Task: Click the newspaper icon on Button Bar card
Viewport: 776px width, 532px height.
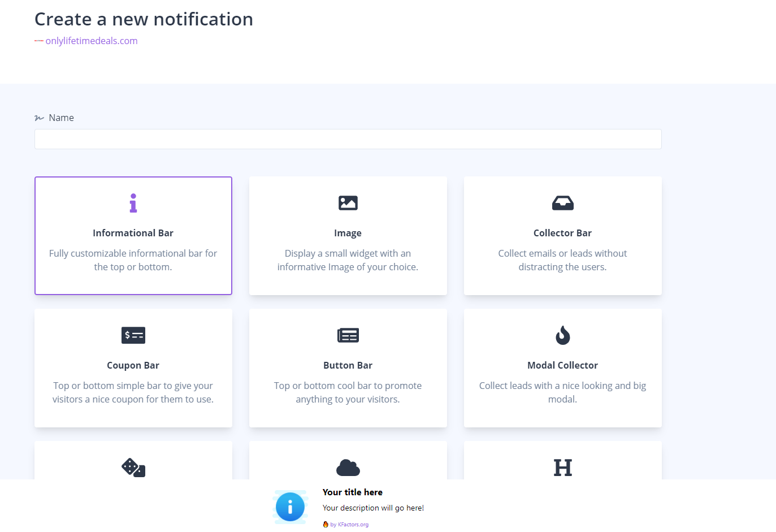Action: [348, 335]
